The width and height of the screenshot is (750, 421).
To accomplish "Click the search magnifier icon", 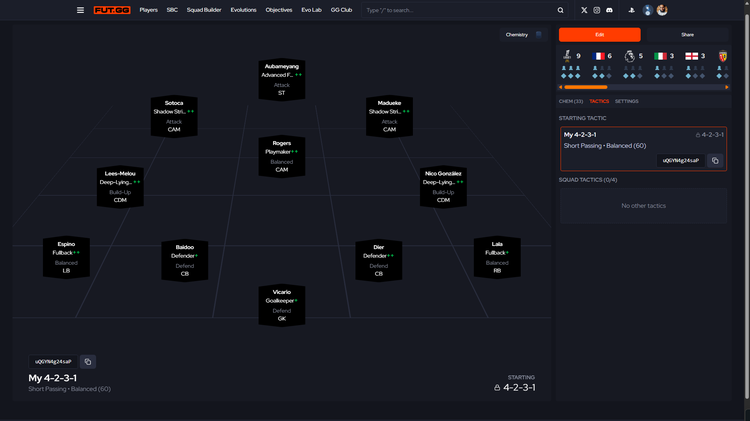I will pyautogui.click(x=560, y=10).
